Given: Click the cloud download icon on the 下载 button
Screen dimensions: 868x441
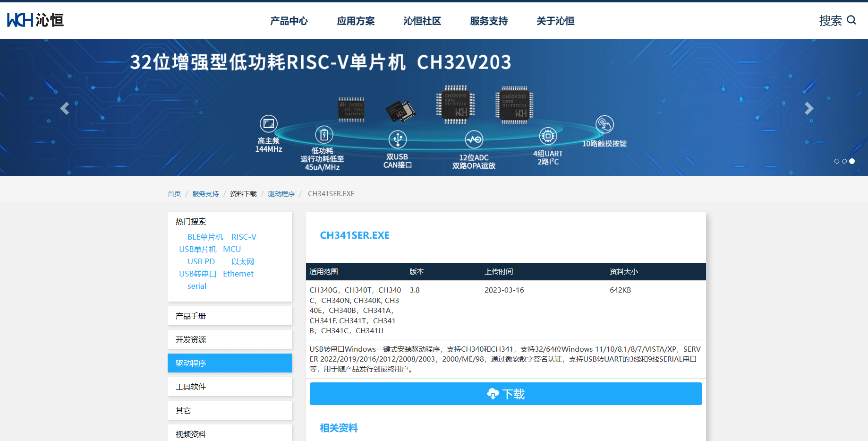Looking at the screenshot, I should (493, 393).
